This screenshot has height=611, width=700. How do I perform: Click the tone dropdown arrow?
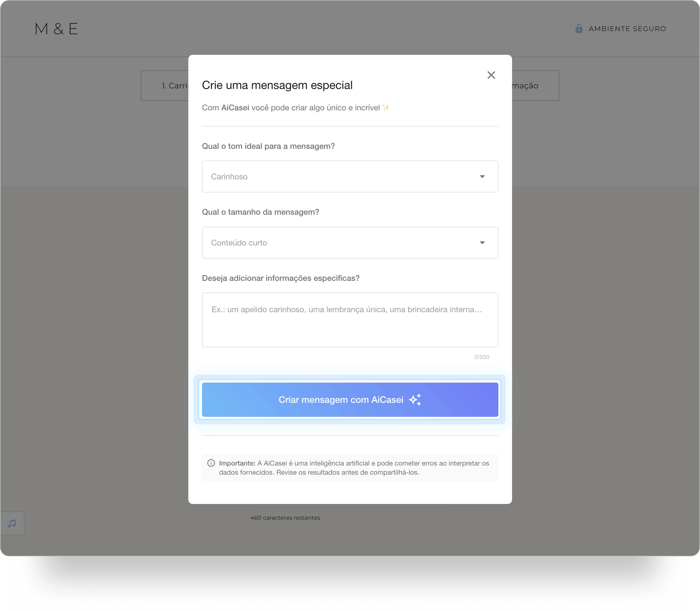(x=482, y=177)
